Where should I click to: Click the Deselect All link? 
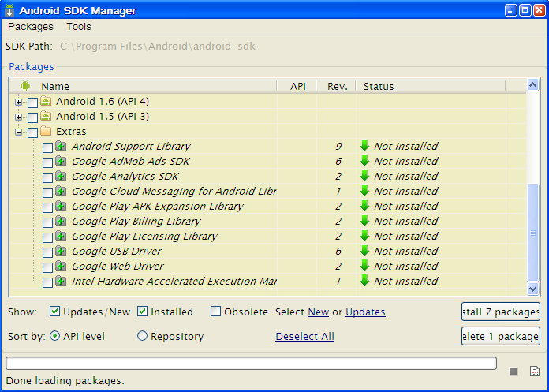(x=304, y=336)
